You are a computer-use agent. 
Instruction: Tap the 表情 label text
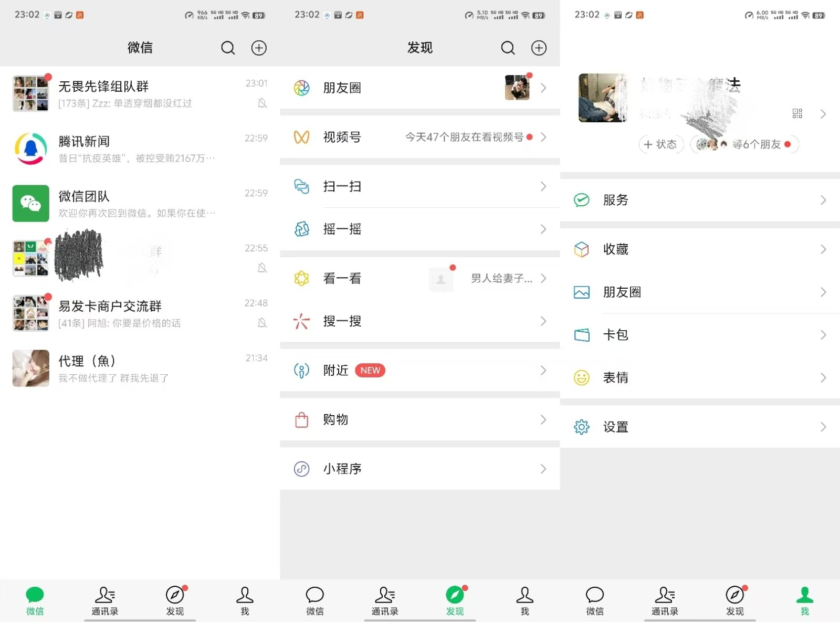click(615, 377)
